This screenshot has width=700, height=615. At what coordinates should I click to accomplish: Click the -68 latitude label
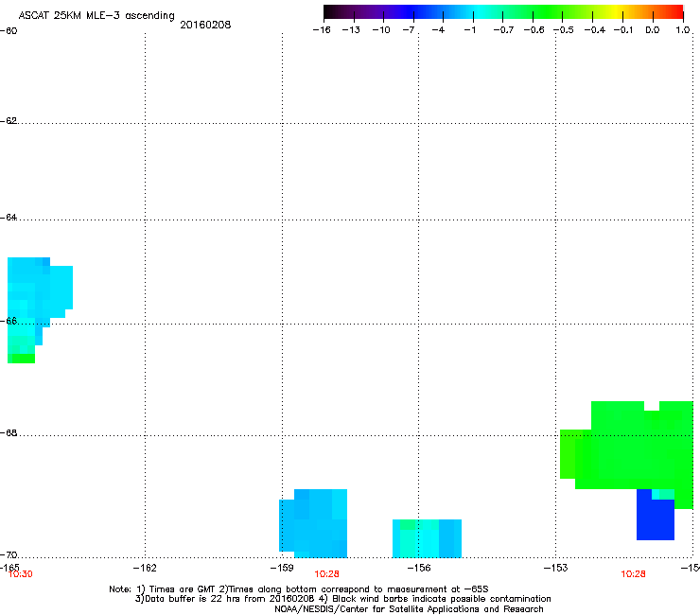pyautogui.click(x=9, y=433)
